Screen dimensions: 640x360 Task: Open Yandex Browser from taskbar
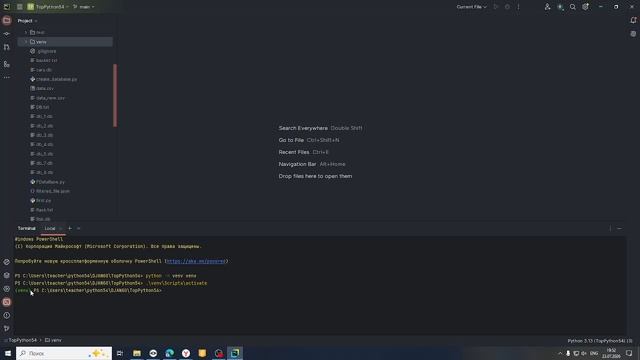point(186,353)
